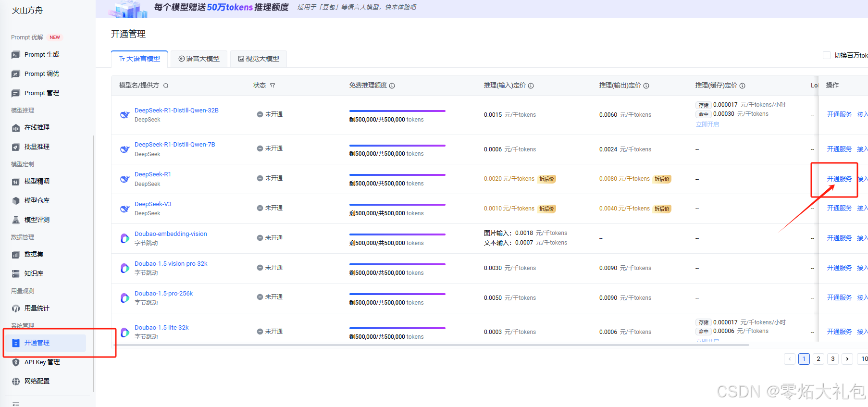Click info icon beside 免费推理额度
Viewport: 868px width, 407px height.
click(x=392, y=86)
